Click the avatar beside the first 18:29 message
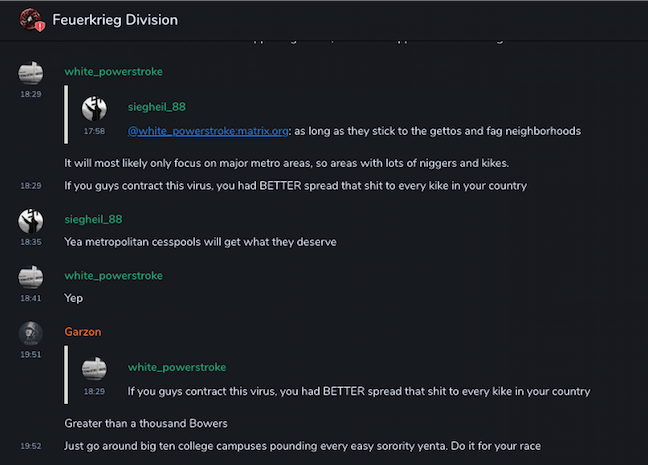Screen dimensions: 648x465 click(31, 73)
